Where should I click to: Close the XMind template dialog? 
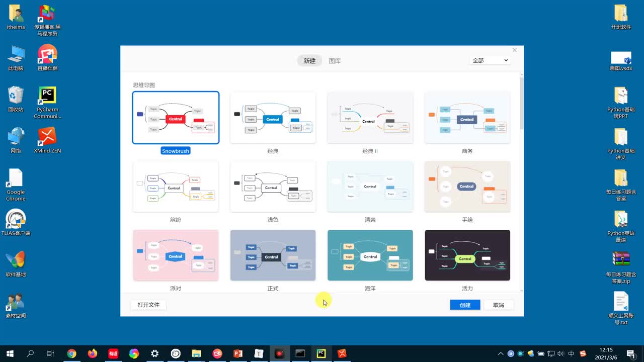514,50
